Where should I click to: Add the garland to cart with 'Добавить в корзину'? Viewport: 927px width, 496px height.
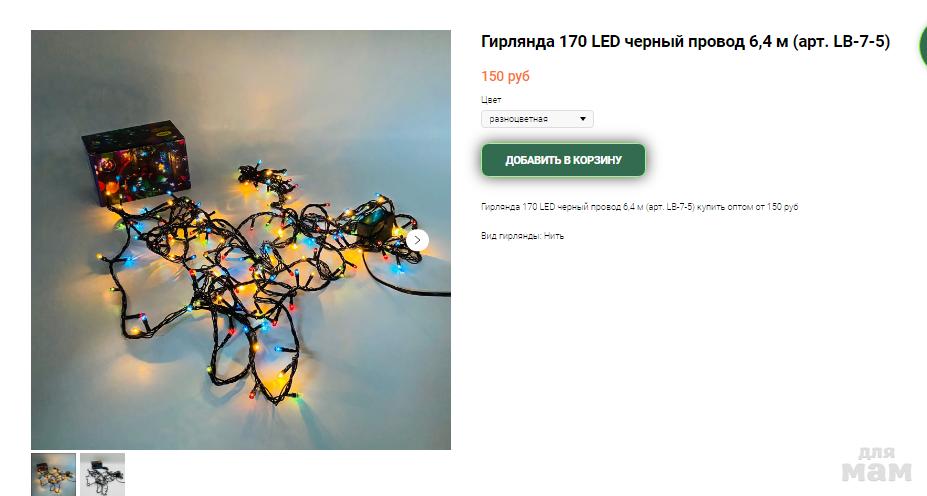coord(563,160)
